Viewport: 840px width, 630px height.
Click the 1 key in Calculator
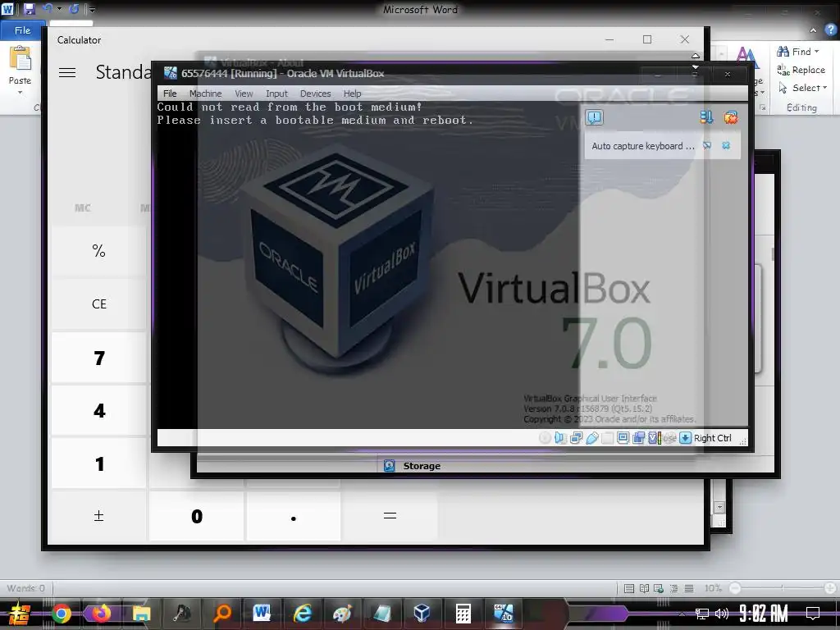coord(99,463)
